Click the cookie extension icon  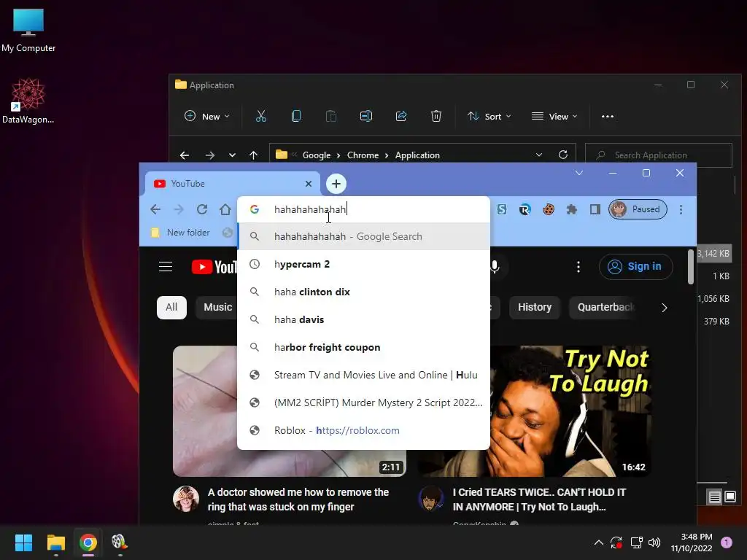coord(549,209)
